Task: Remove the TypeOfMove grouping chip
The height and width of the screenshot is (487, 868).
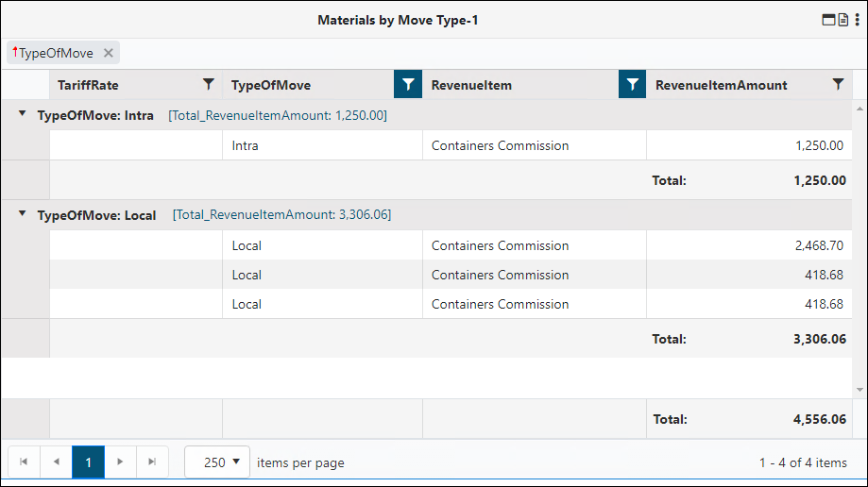Action: 109,54
